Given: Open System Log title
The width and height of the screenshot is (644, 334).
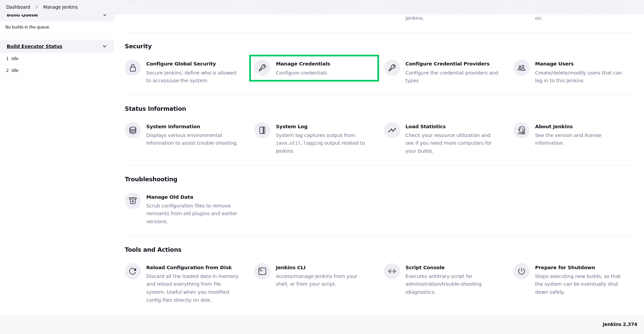Looking at the screenshot, I should pos(291,127).
